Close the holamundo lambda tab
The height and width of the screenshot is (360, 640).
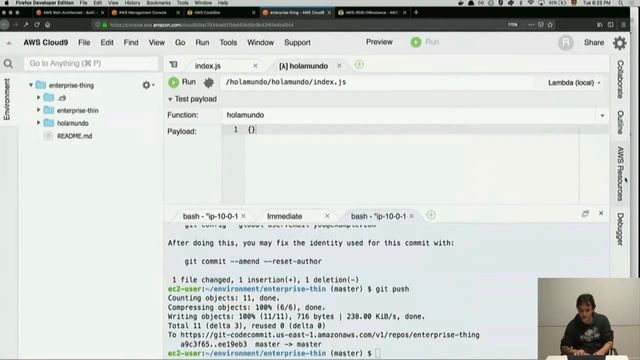pos(339,66)
